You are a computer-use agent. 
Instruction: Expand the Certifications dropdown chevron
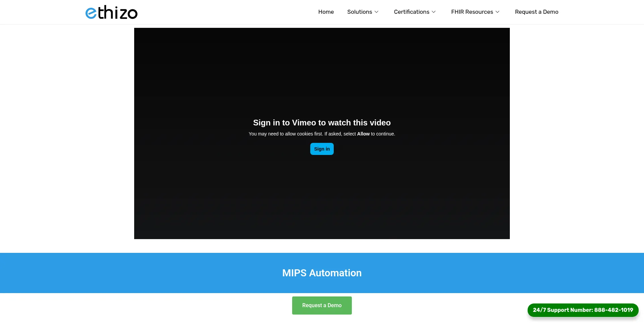[x=434, y=12]
